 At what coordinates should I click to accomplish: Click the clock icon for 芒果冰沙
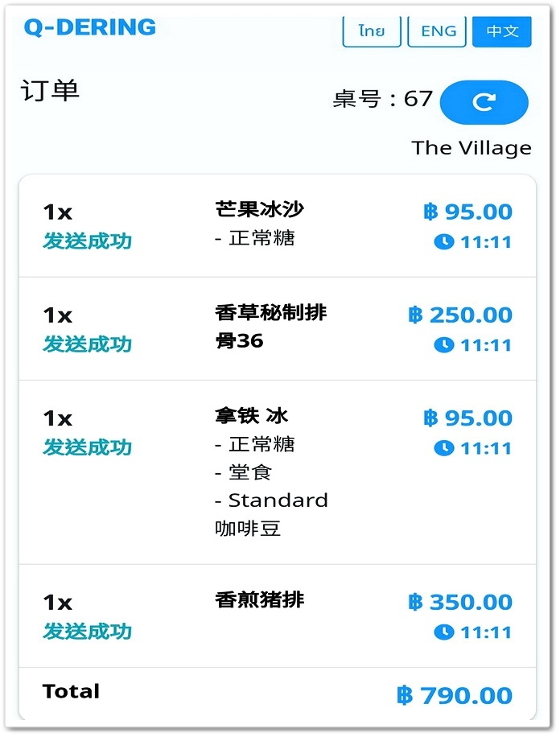pos(444,241)
